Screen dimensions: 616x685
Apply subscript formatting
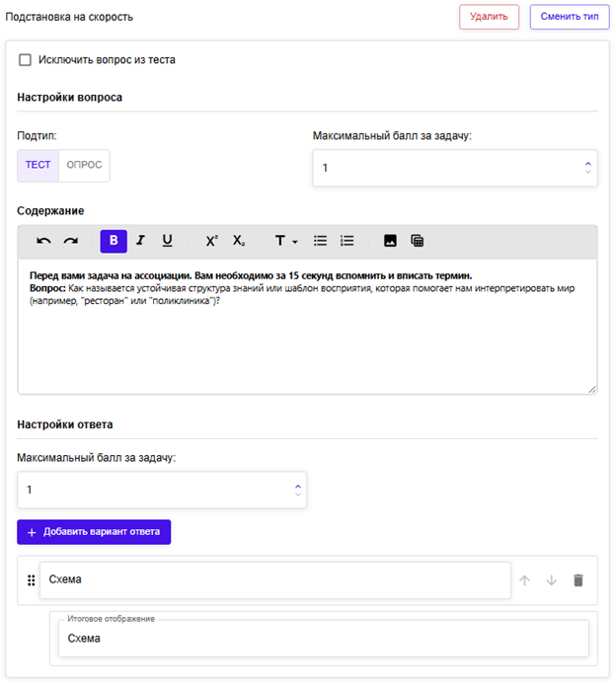(239, 241)
